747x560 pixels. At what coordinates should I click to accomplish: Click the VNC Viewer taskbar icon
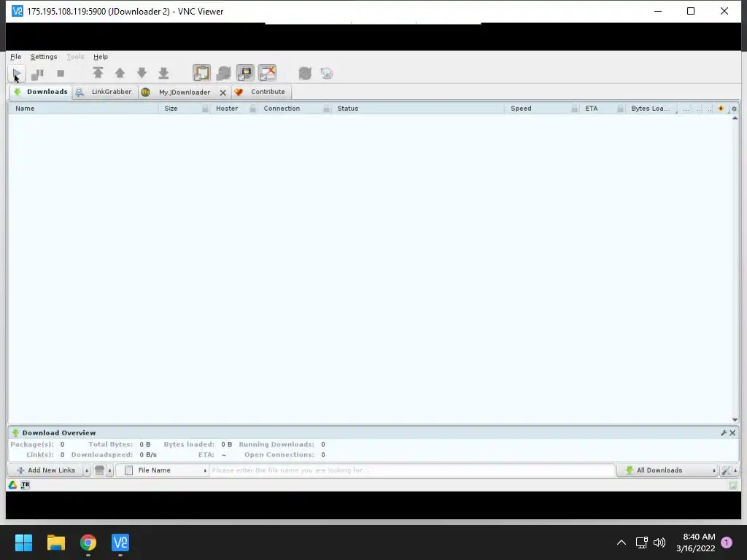coord(120,542)
